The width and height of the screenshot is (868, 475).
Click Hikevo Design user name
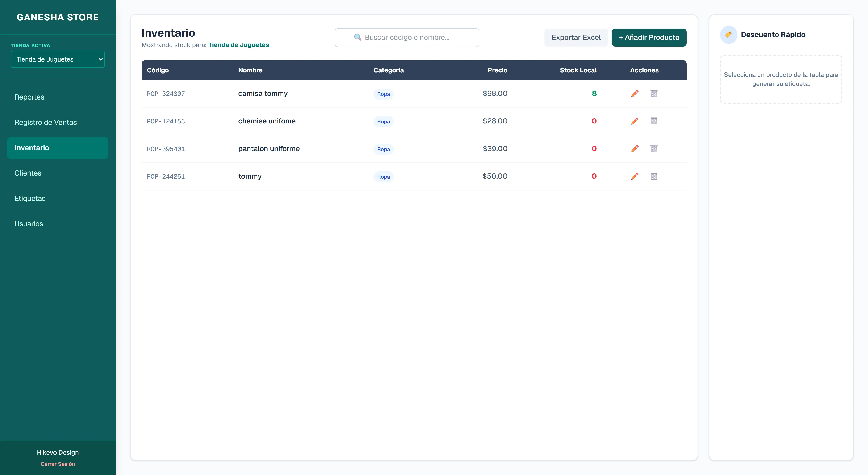58,452
